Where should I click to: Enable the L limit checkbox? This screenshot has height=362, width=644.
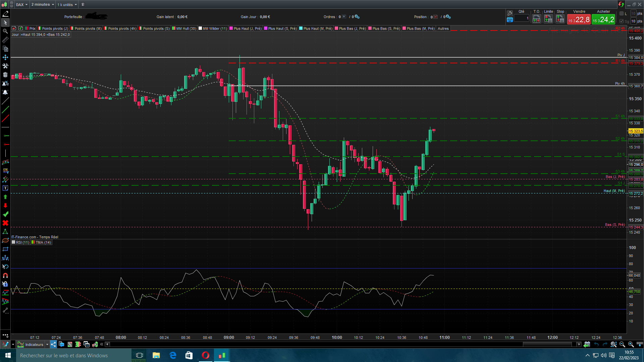pos(622,13)
